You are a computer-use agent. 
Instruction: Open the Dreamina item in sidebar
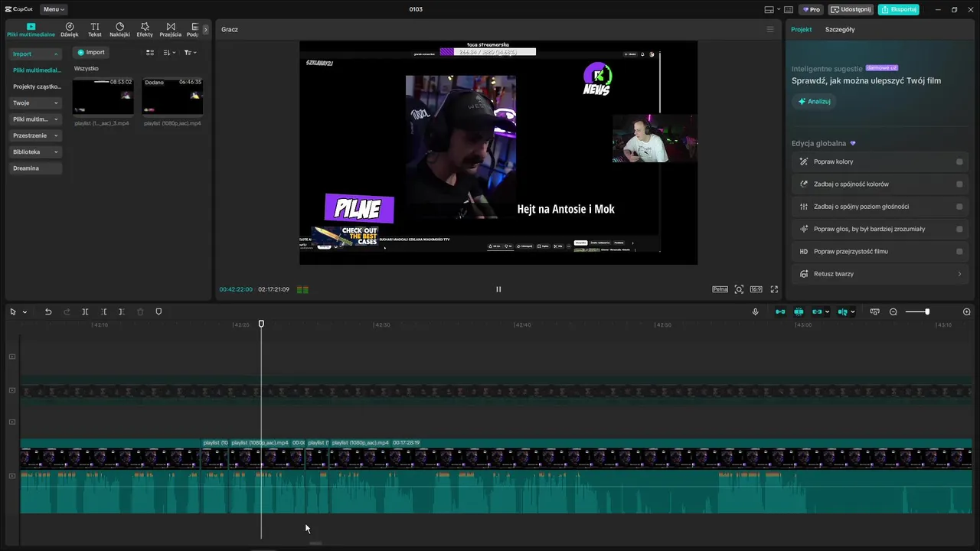[35, 168]
